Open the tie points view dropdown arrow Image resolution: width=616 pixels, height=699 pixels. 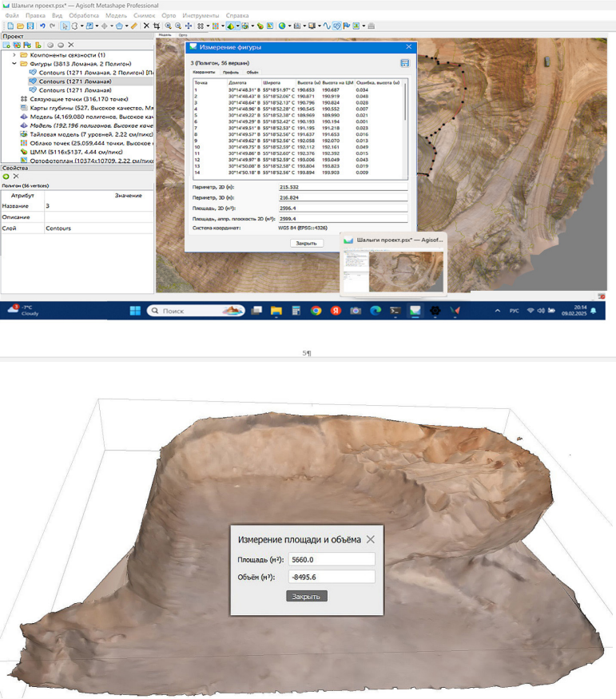click(x=209, y=26)
